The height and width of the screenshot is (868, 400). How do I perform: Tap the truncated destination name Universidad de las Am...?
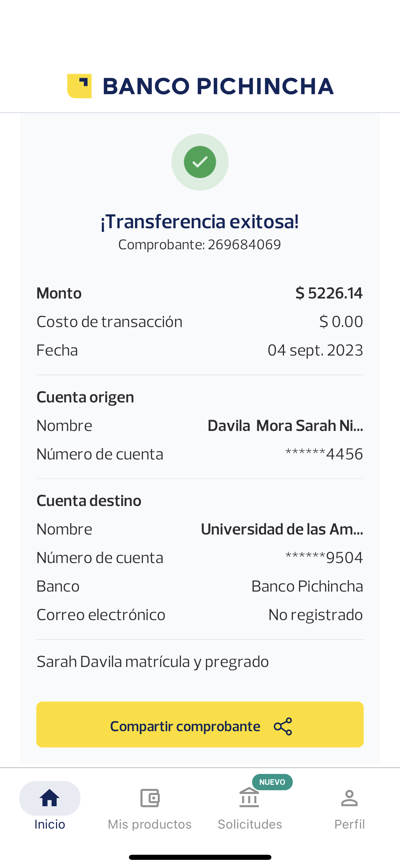pos(282,529)
